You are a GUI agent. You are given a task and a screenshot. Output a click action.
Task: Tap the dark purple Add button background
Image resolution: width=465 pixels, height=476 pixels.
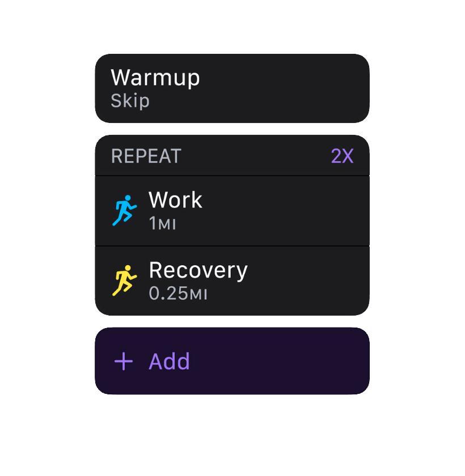[272, 362]
